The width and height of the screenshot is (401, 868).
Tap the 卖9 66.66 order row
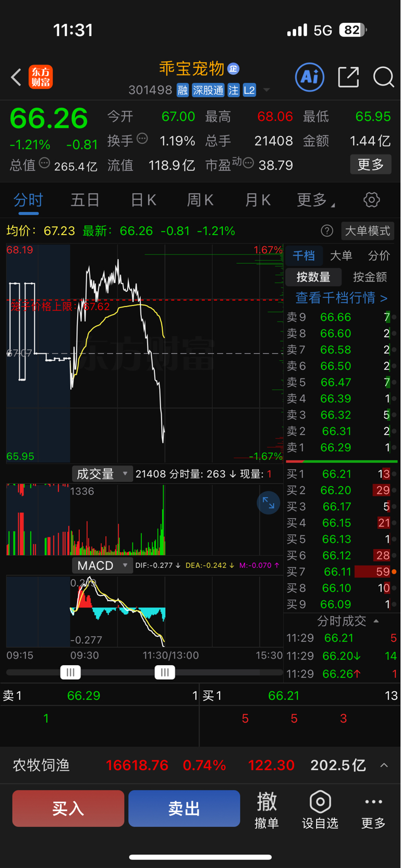(342, 317)
